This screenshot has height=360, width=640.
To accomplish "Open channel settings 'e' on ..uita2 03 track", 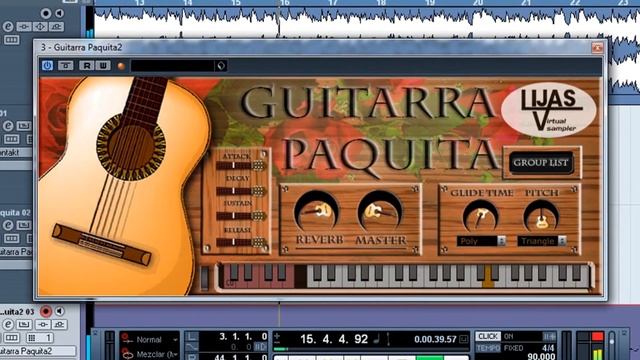I will click(8, 324).
